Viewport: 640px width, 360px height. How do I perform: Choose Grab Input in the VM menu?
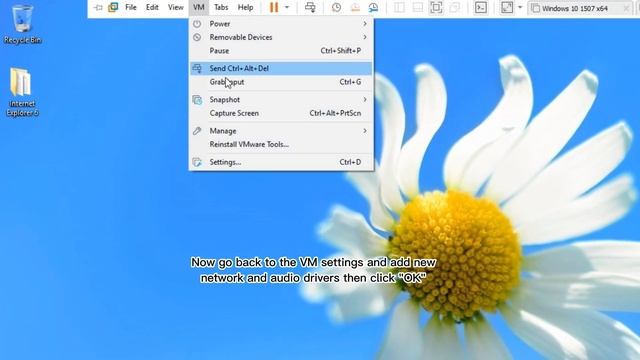coord(281,82)
